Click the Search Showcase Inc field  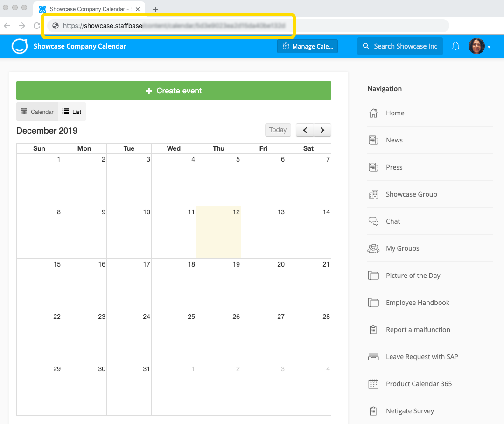(x=400, y=46)
